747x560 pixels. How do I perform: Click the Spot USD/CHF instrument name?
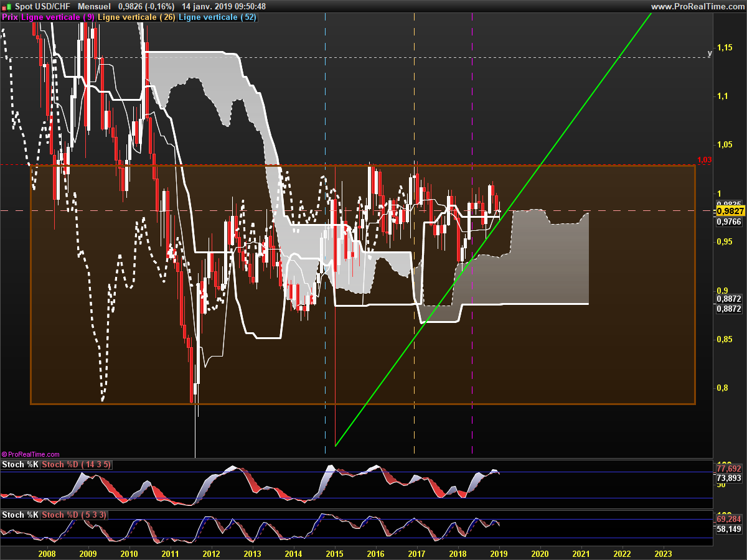point(42,6)
